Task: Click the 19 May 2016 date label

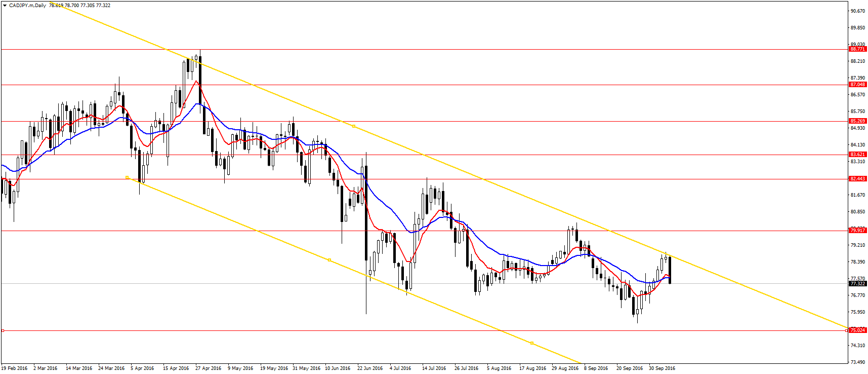Action: pos(274,368)
